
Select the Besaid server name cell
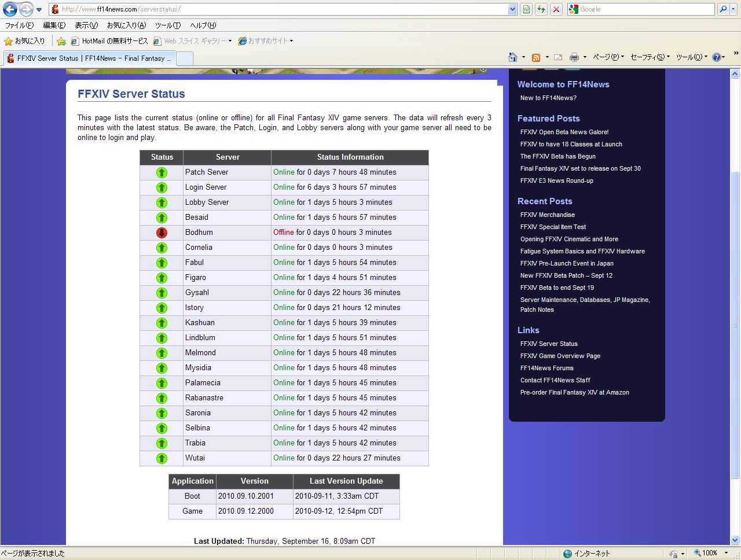[x=227, y=218]
